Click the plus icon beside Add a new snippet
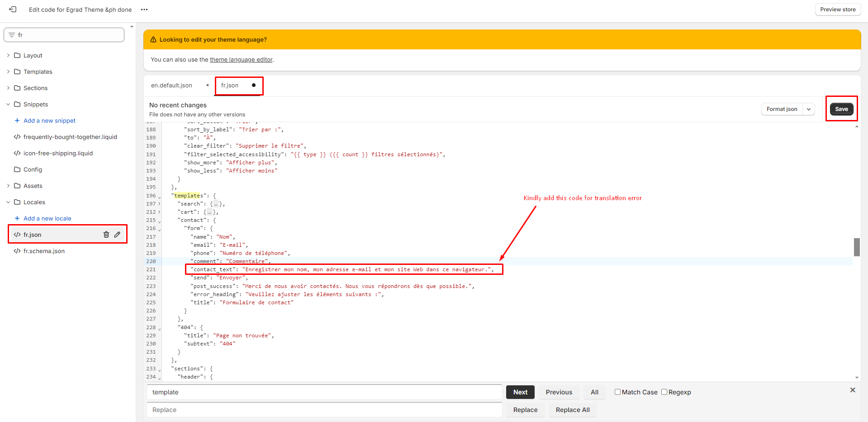 17,120
